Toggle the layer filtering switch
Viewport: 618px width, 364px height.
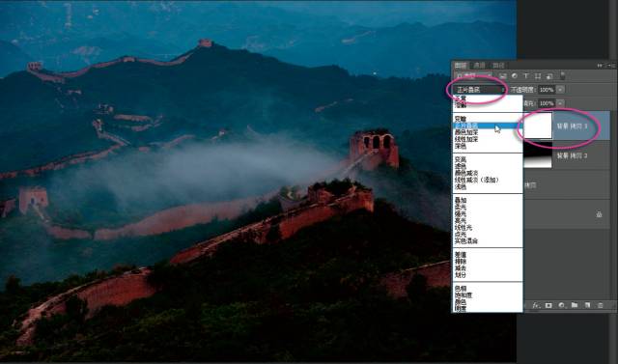click(x=562, y=75)
